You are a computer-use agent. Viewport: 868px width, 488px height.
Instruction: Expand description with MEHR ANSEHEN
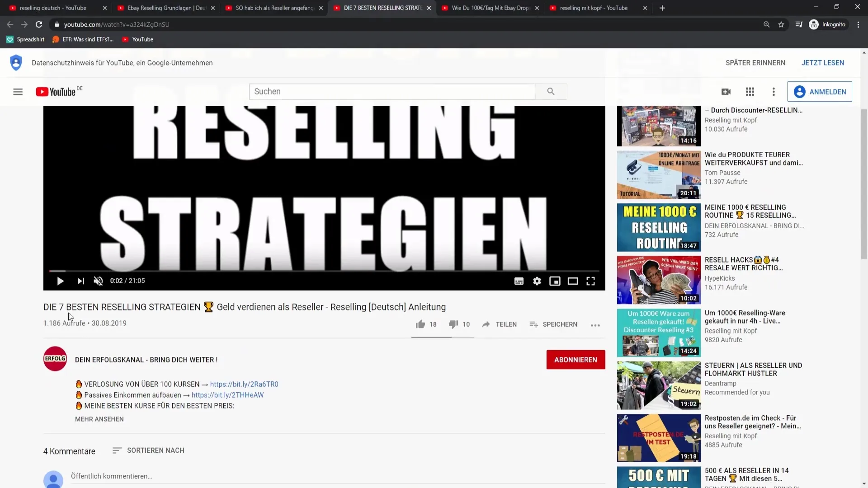click(99, 419)
